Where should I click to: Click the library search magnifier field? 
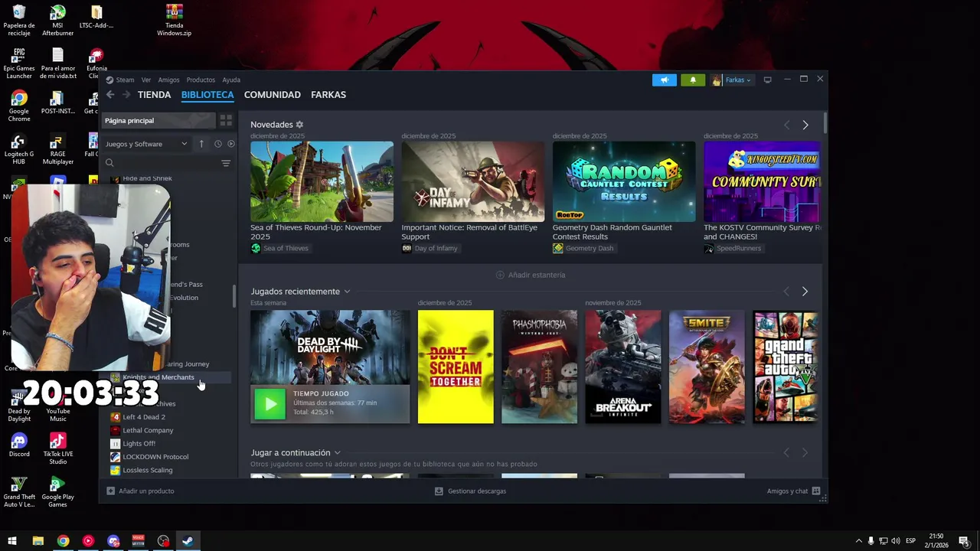109,163
